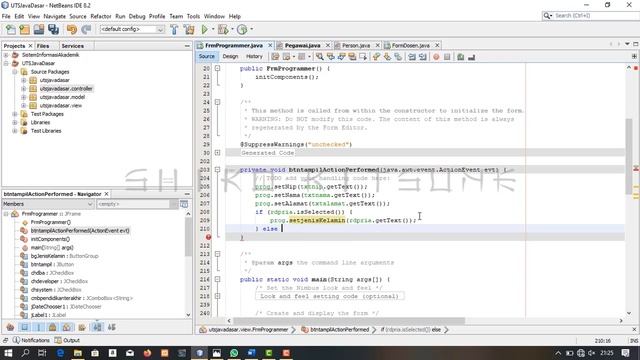This screenshot has height=360, width=640.
Task: Open the Tools menu
Action: 193,16
